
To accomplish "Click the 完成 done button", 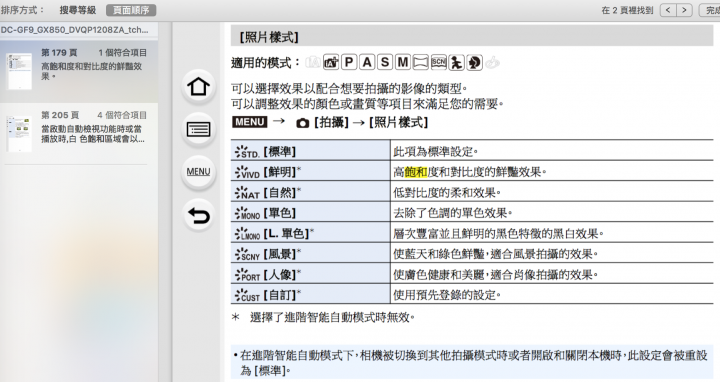I will tap(710, 10).
